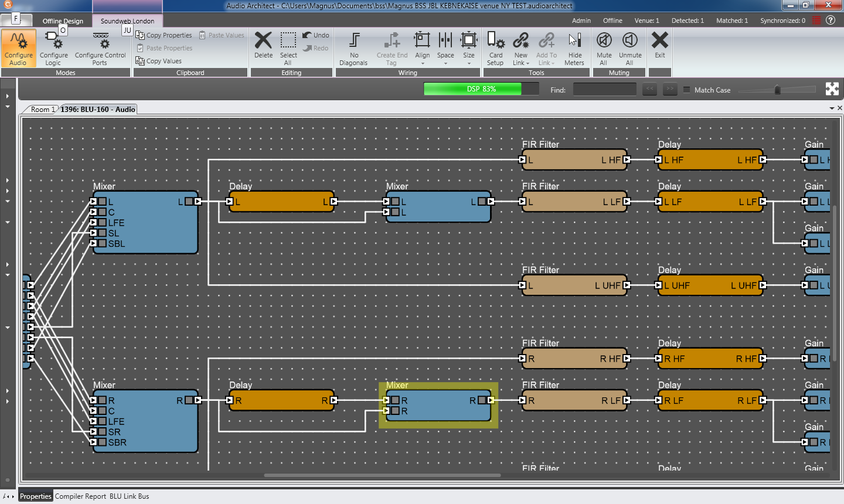Open the application logo menu
This screenshot has width=844, height=504.
pyautogui.click(x=8, y=5)
